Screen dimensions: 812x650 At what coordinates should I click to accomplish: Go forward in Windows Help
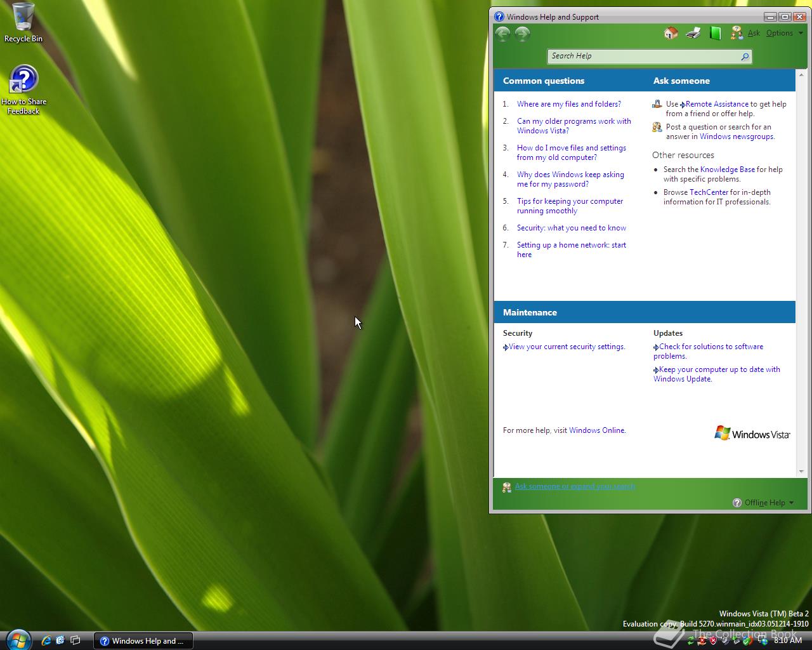[x=522, y=34]
